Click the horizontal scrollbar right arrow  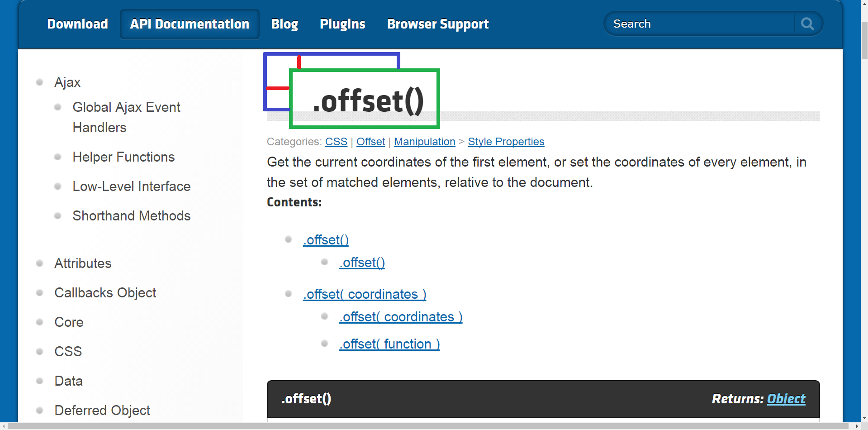pos(857,426)
